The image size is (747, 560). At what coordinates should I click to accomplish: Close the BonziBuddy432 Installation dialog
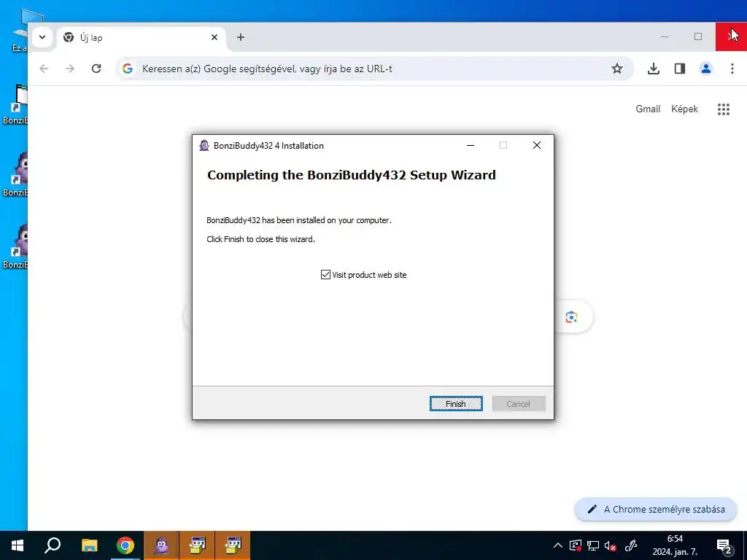click(x=537, y=145)
